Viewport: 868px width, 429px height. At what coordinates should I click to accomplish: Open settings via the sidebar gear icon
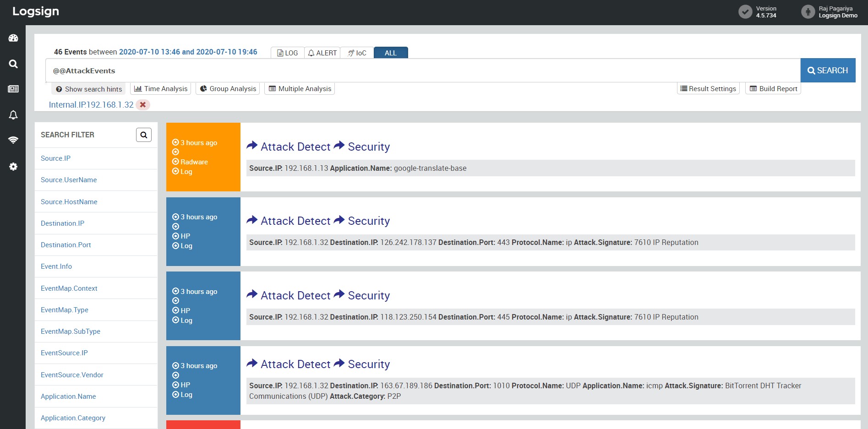(13, 167)
